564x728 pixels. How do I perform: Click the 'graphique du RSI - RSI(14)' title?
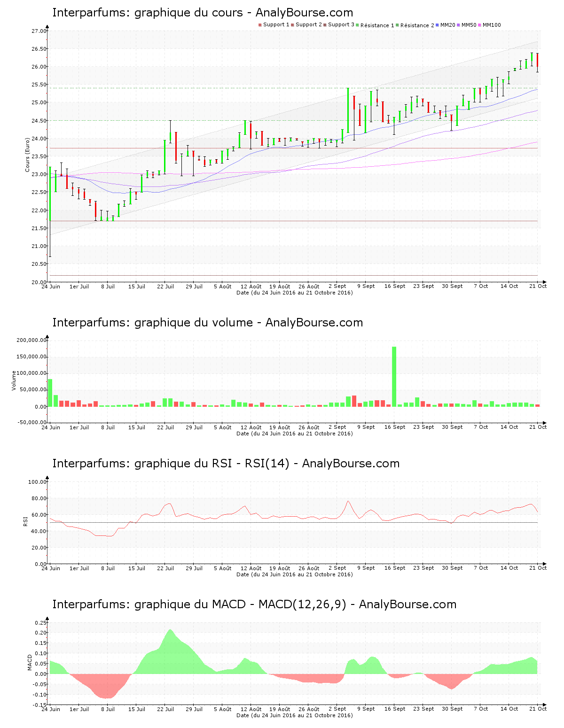coord(226,464)
